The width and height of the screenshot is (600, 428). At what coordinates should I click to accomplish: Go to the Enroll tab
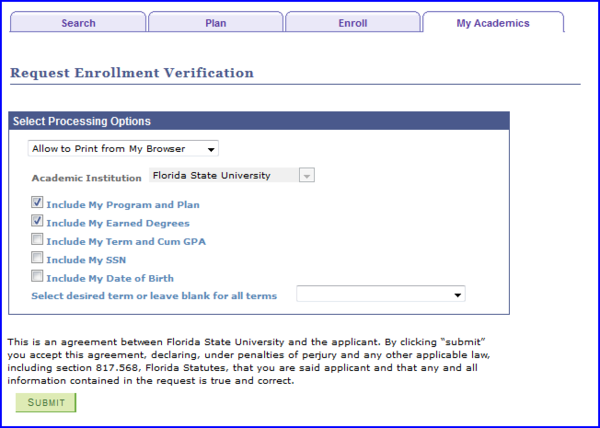(352, 23)
